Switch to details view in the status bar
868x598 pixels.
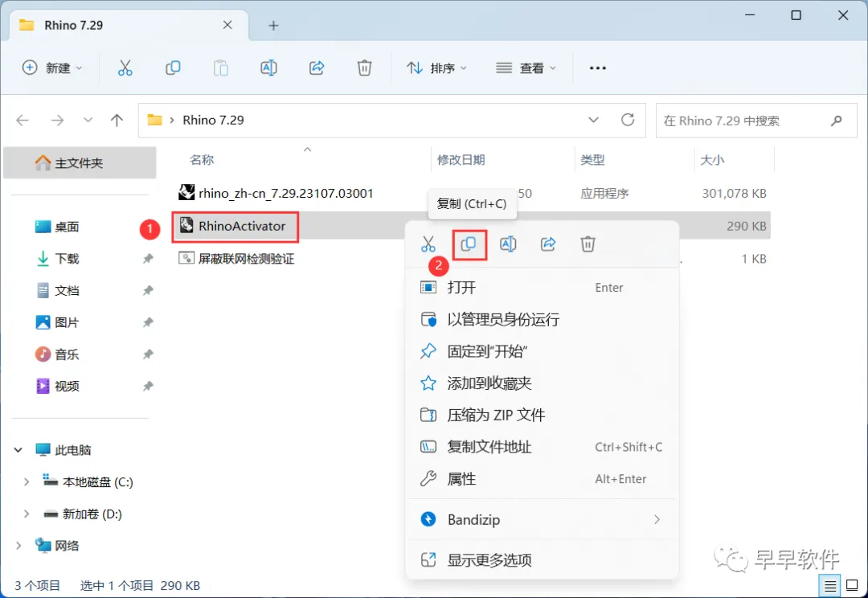(830, 585)
